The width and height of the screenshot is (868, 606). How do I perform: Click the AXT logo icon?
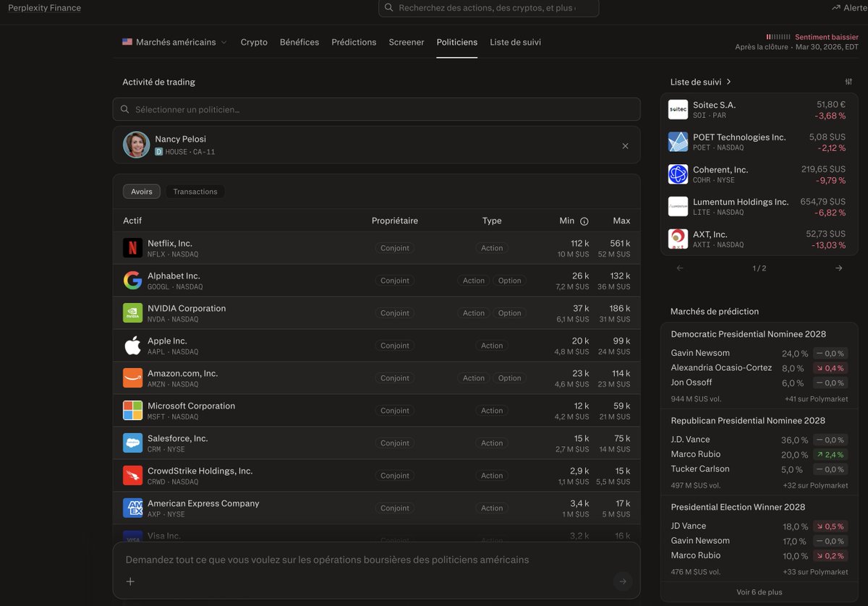tap(678, 239)
